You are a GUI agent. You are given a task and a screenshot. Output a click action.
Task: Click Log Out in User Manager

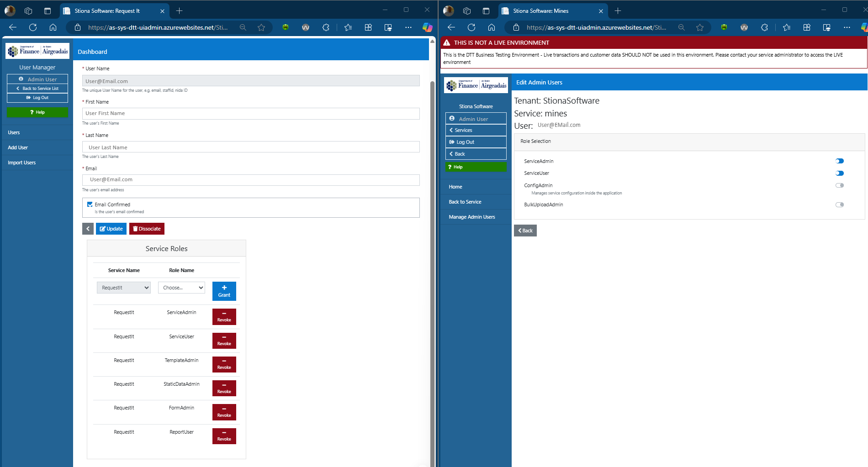pos(37,98)
